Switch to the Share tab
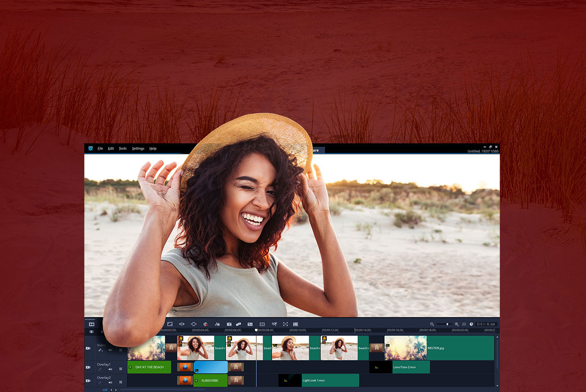 316,150
